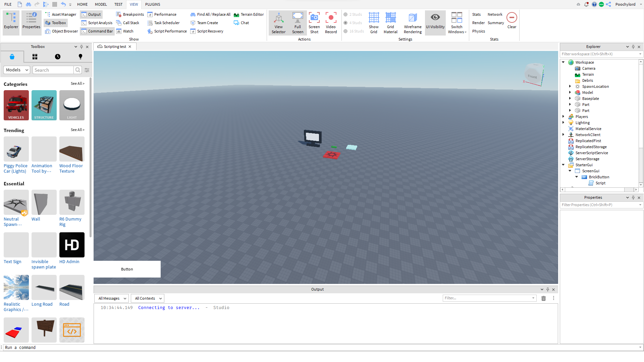Open the Breakpoints window
The image size is (644, 362).
tap(130, 14)
